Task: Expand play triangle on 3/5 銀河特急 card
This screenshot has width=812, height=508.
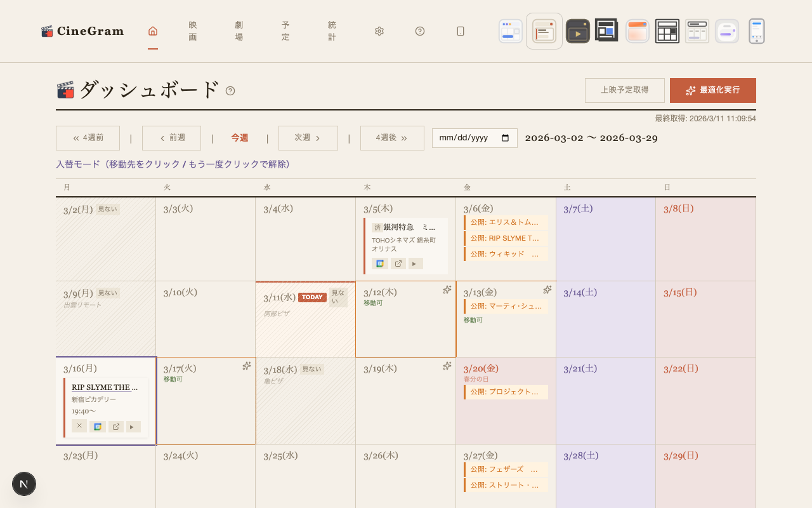Action: [x=416, y=264]
